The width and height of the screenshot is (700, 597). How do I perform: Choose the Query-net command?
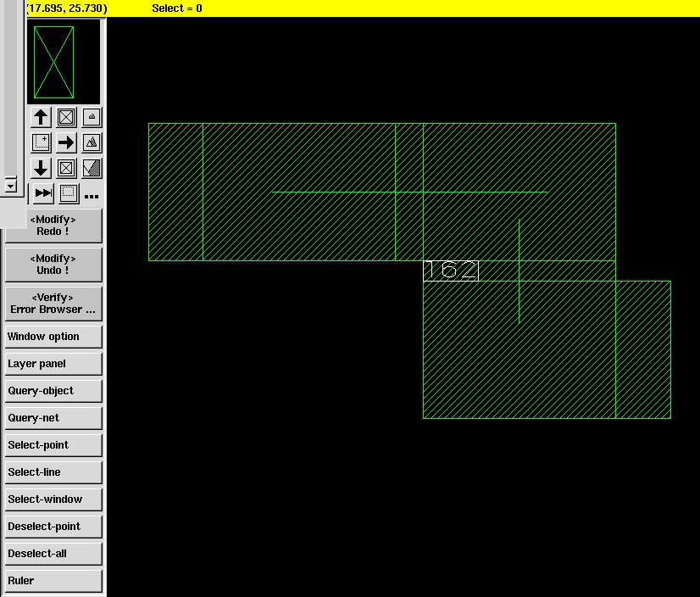pyautogui.click(x=53, y=418)
